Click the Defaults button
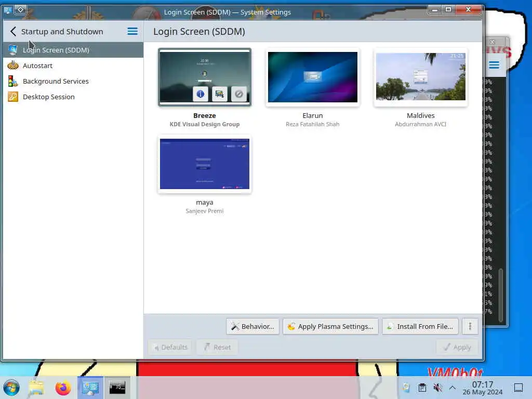Image resolution: width=532 pixels, height=399 pixels. 170,347
